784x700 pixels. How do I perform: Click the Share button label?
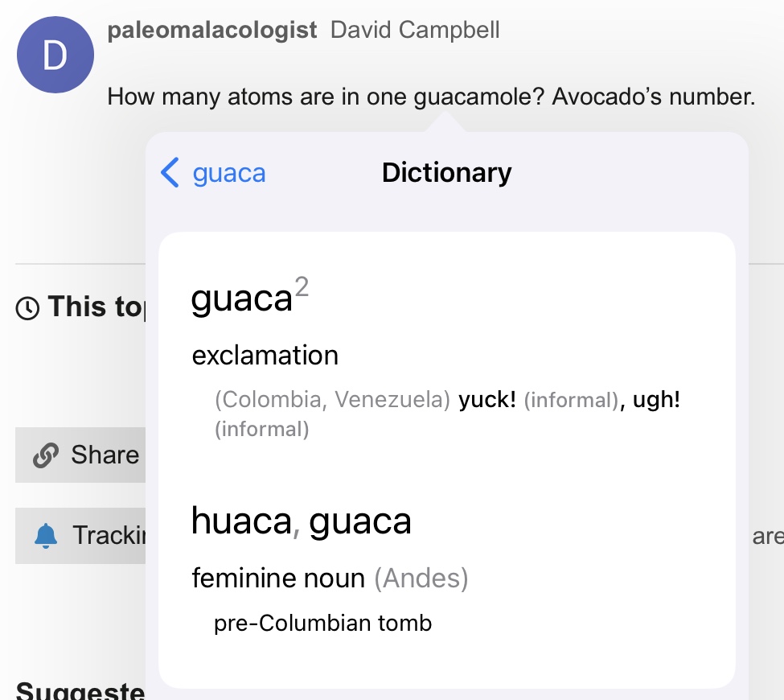click(105, 455)
